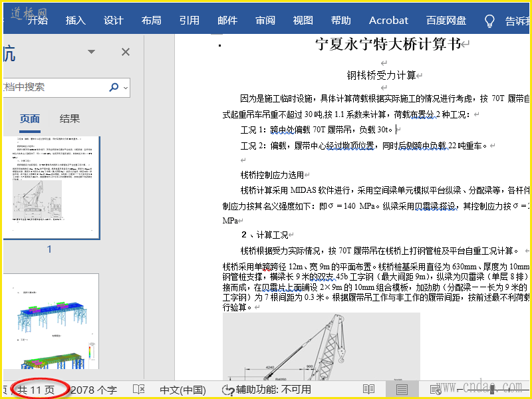Screen dimensions: 532x399
Task: Select the 邮件 ribbon tab
Action: 227,21
